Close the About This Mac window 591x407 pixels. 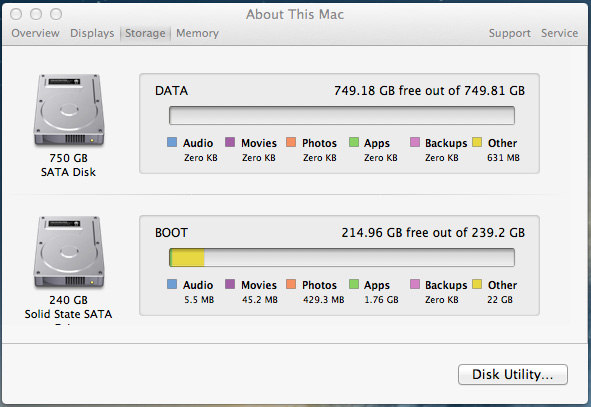(16, 14)
